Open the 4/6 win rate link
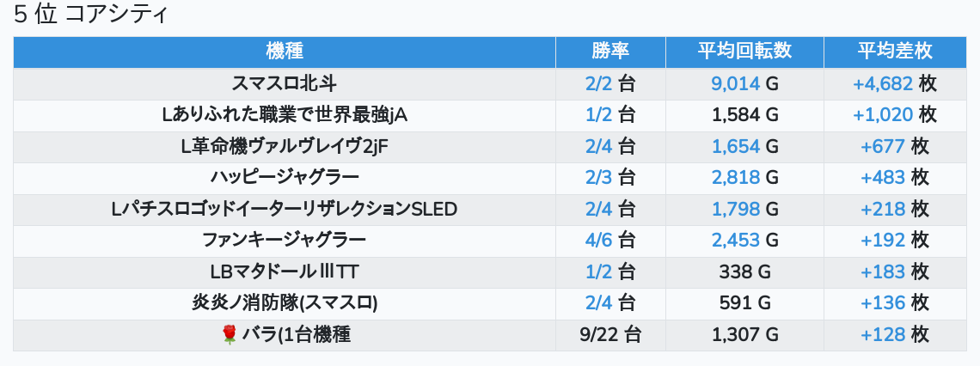The image size is (980, 366). 598,241
